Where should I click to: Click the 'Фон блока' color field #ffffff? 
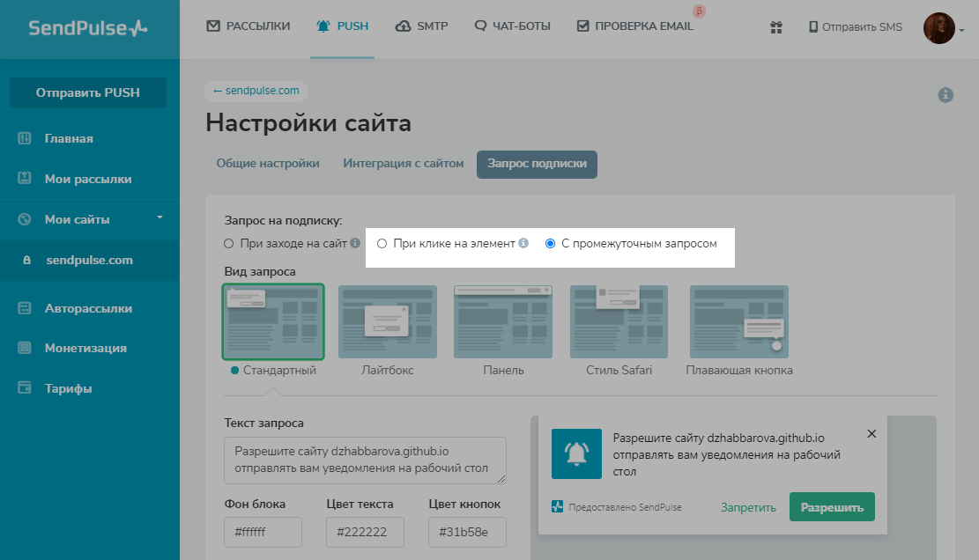point(263,532)
